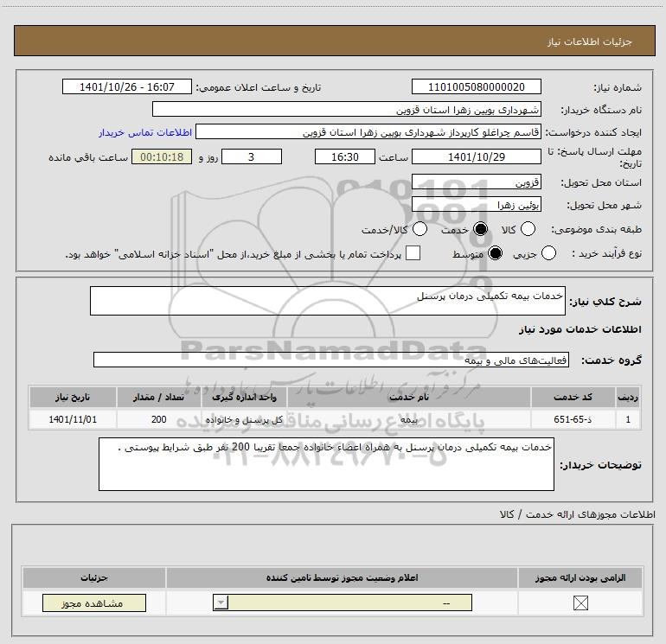666x644 pixels.
Task: Choose the متوسط purchase type radio
Action: coord(495,253)
